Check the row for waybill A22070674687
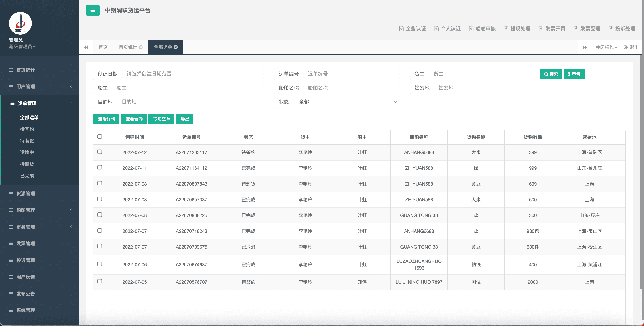The height and width of the screenshot is (326, 644). coord(100,264)
